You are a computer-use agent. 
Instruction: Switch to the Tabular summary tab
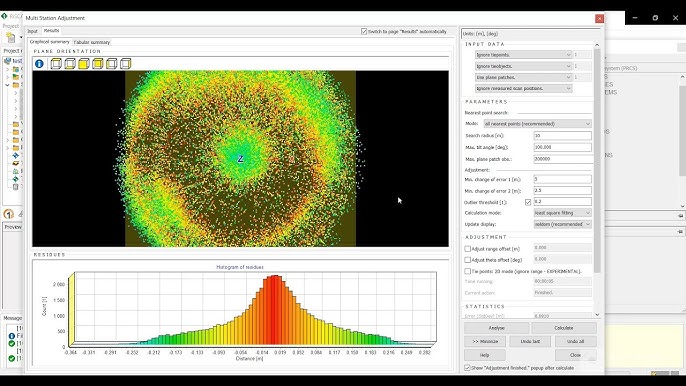(91, 42)
